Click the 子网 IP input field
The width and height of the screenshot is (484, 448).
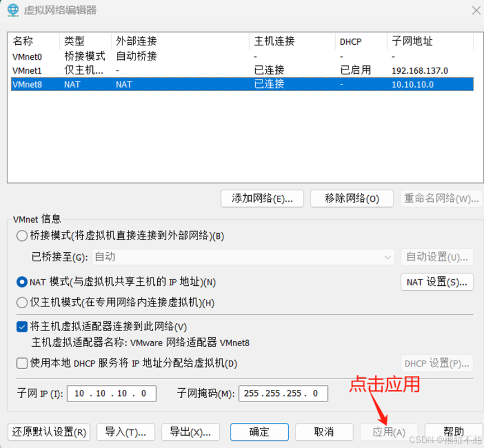(111, 393)
